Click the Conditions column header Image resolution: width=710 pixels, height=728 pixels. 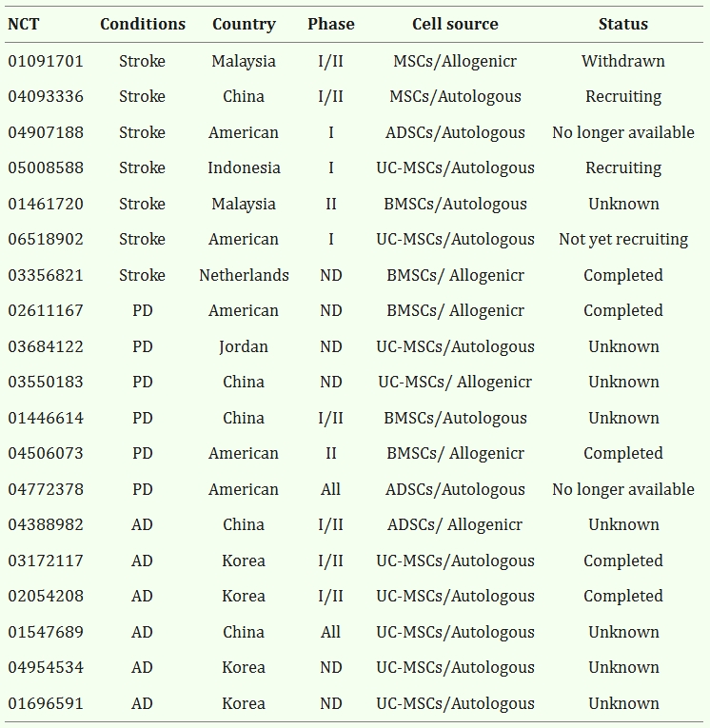pos(143,24)
